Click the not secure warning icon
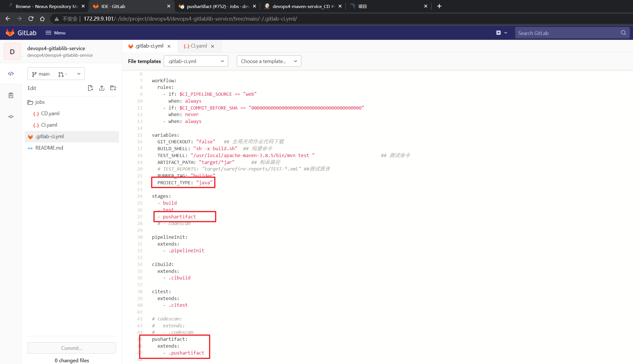The height and width of the screenshot is (364, 633). point(57,19)
